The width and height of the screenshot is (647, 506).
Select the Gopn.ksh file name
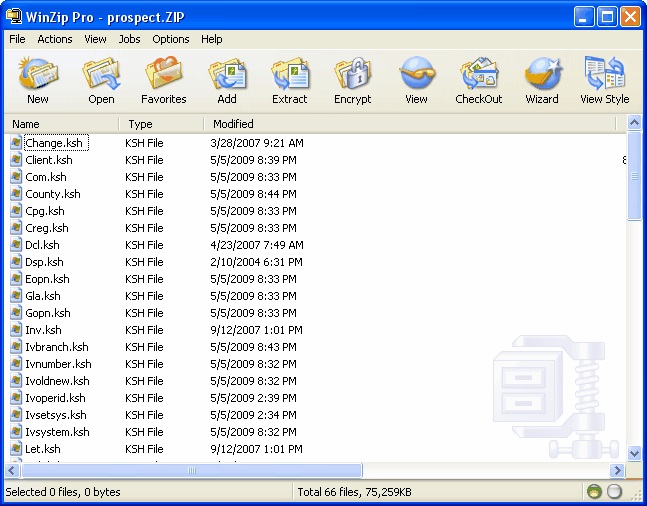(x=48, y=313)
